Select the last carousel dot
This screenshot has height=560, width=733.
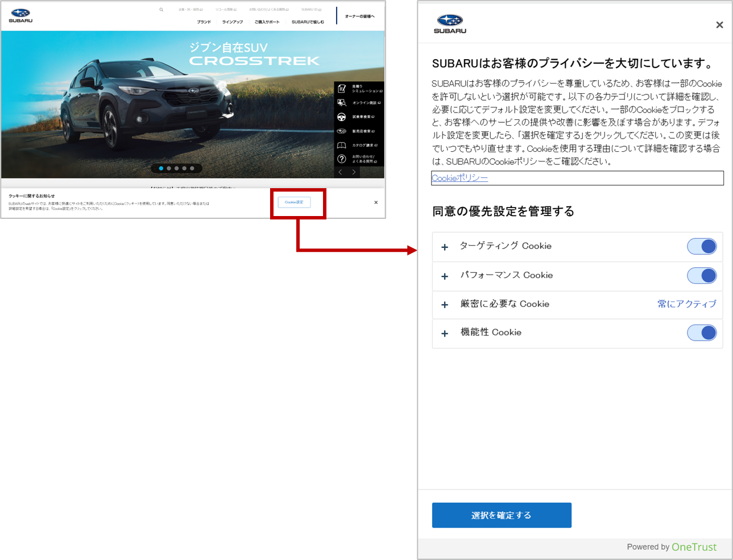tap(192, 168)
